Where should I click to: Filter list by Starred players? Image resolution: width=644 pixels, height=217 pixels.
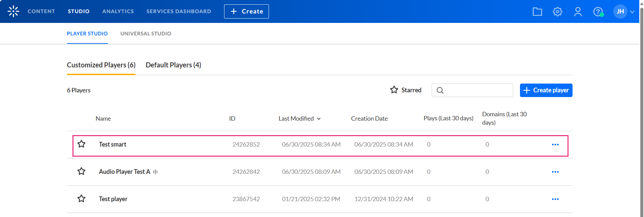pos(406,90)
